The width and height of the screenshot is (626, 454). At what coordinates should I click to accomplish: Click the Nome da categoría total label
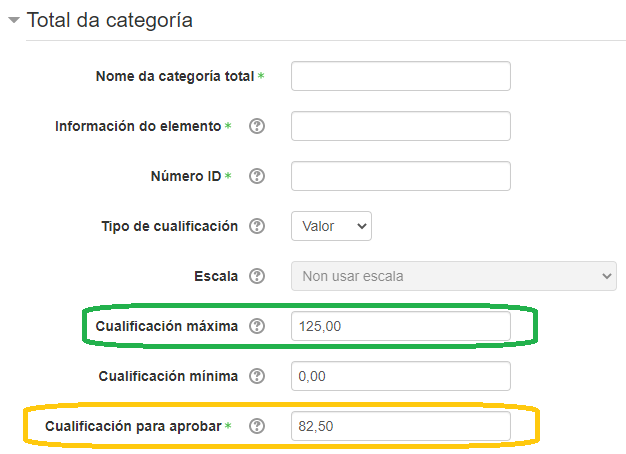click(175, 76)
